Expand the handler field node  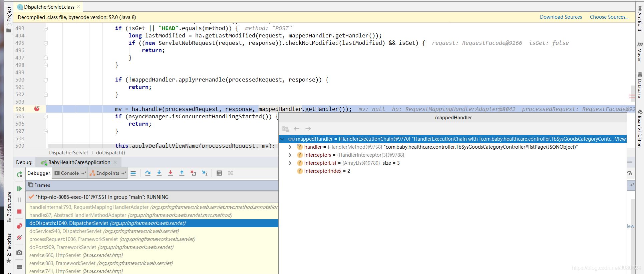pos(290,147)
